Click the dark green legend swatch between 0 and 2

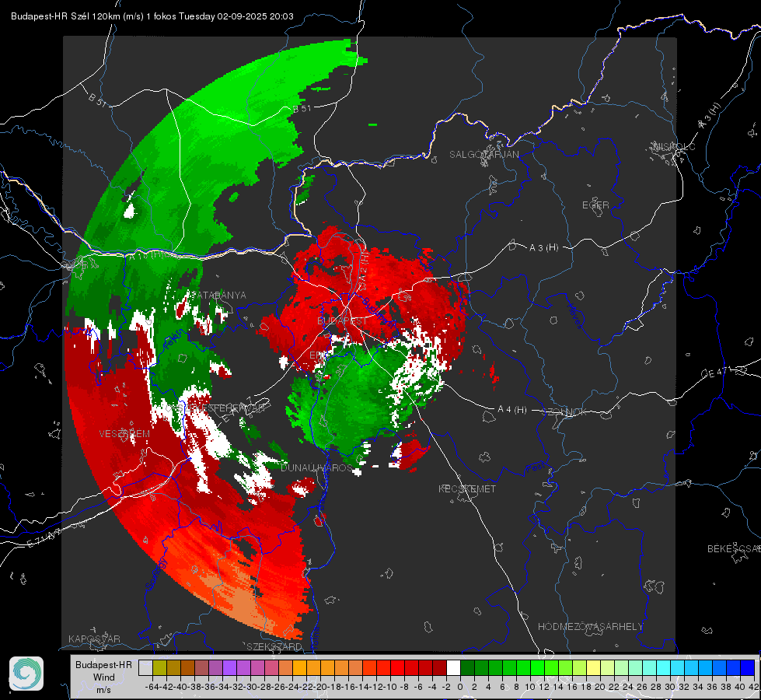pos(467,667)
